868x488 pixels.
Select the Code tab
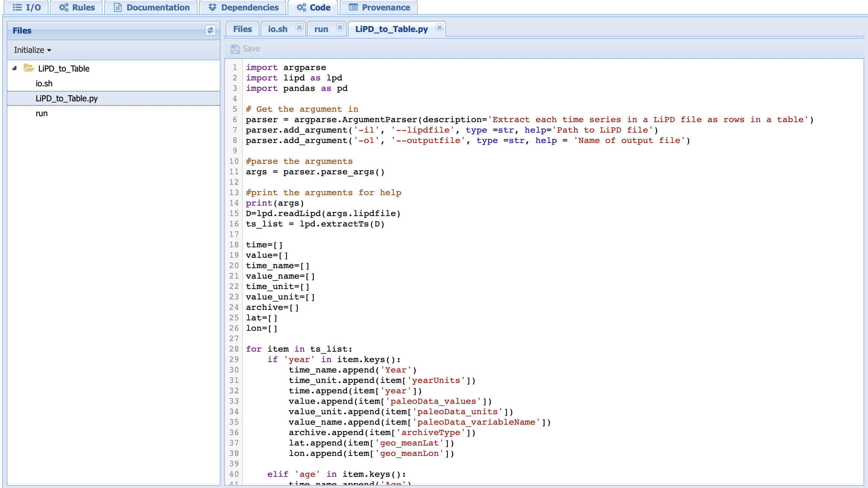pyautogui.click(x=313, y=7)
